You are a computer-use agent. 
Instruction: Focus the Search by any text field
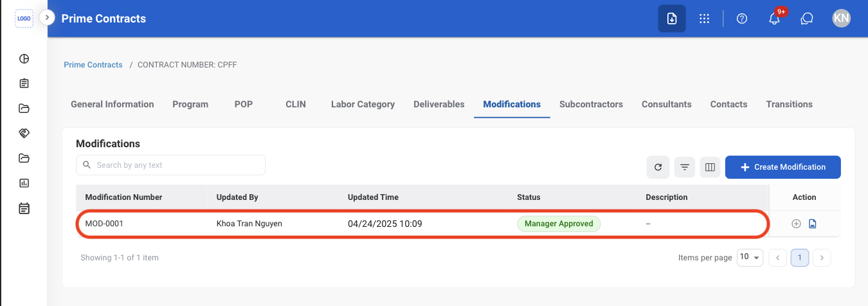pos(170,165)
